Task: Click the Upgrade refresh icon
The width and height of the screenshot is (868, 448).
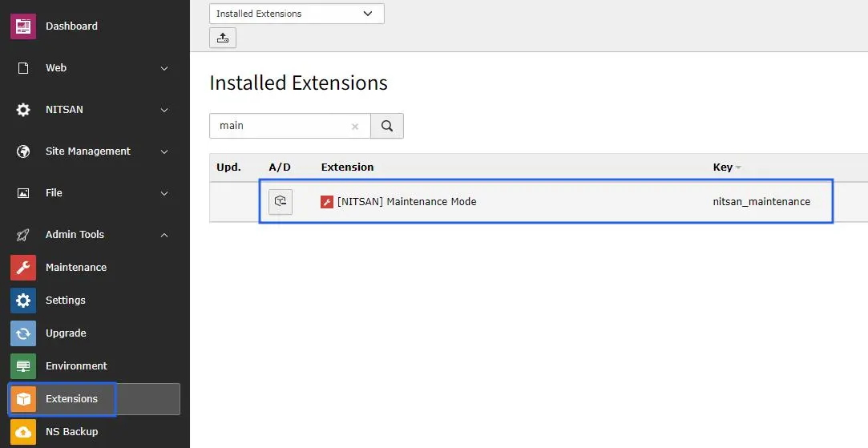Action: pos(23,333)
